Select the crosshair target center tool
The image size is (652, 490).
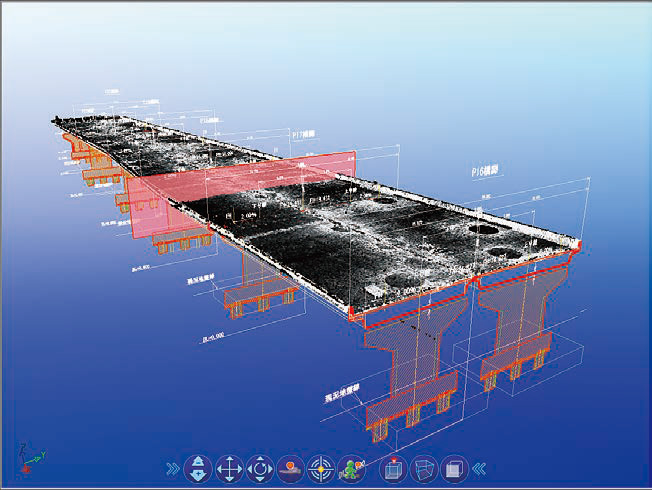321,468
